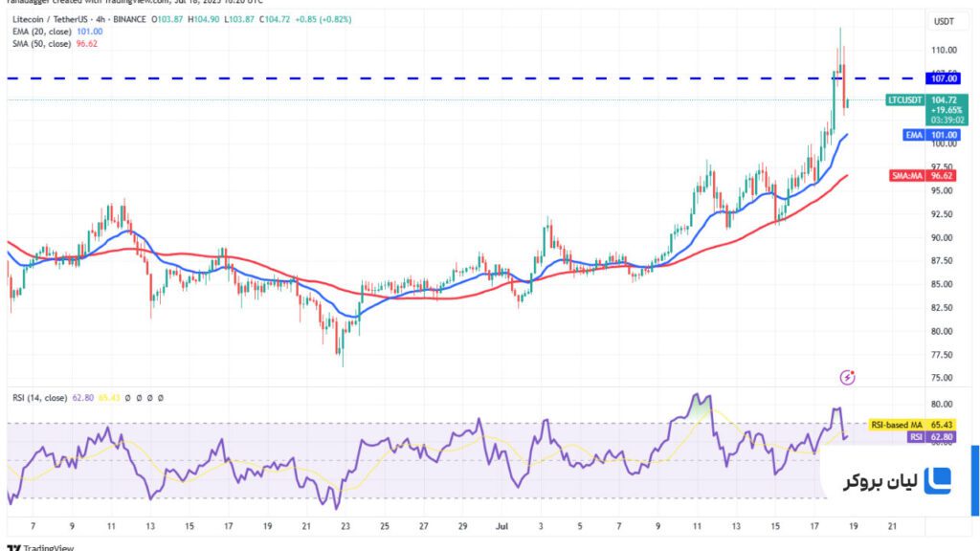Click the +0.85 (+0.82%) change text

click(323, 19)
